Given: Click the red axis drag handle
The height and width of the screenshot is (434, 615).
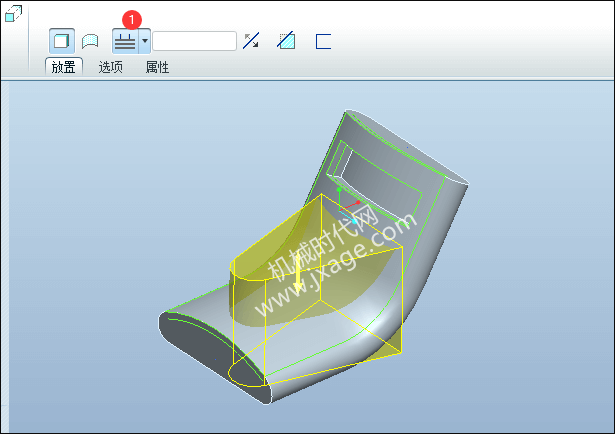Looking at the screenshot, I should (358, 202).
